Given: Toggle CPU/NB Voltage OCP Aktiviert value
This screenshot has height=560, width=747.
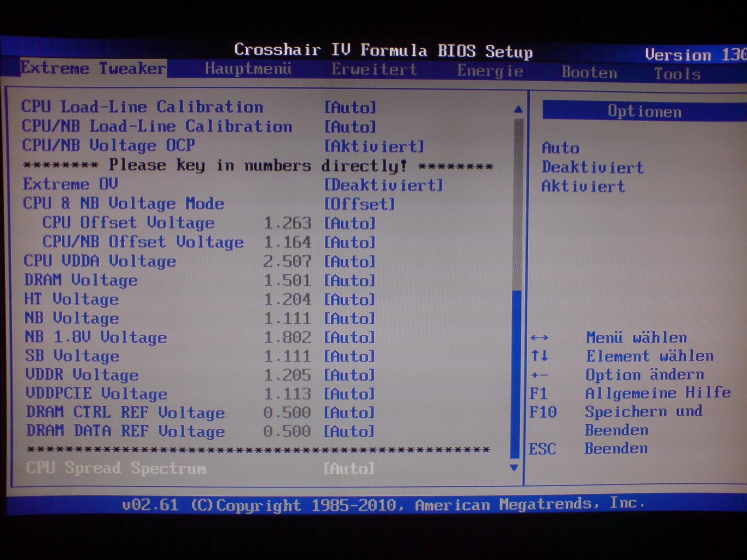Looking at the screenshot, I should [374, 146].
